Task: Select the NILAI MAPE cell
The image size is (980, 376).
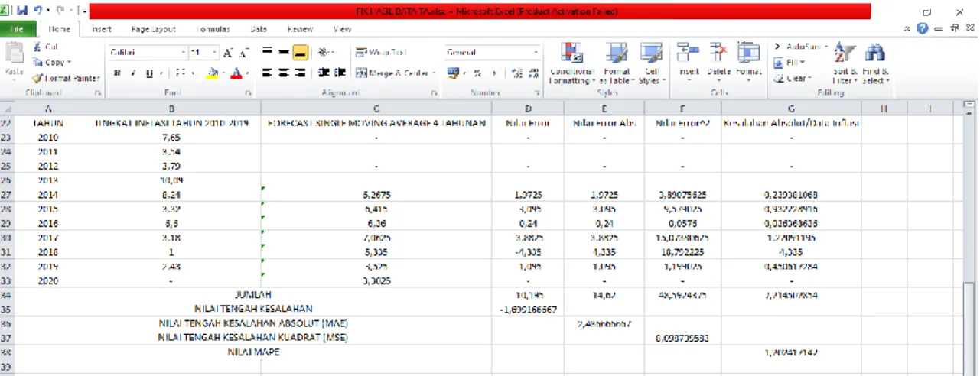Action: click(x=252, y=352)
